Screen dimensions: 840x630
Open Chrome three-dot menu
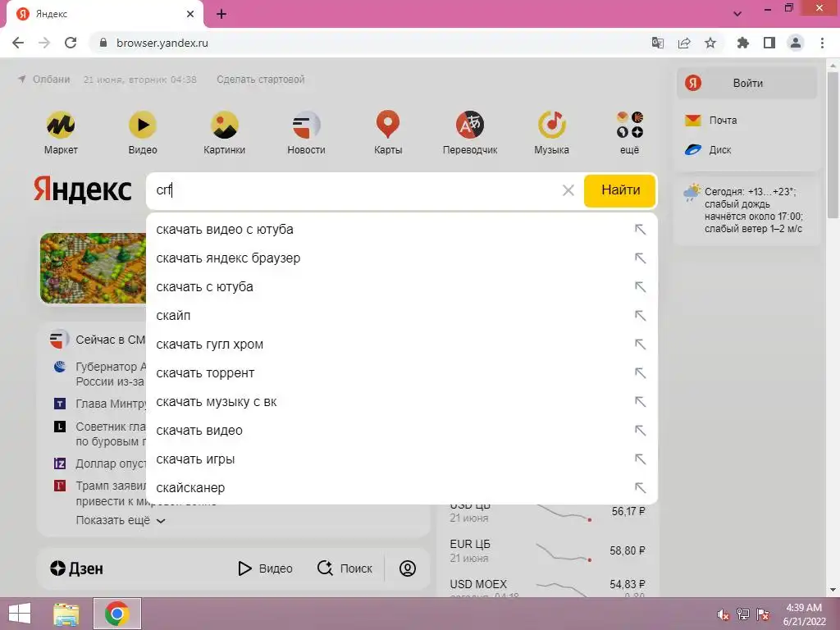click(822, 43)
